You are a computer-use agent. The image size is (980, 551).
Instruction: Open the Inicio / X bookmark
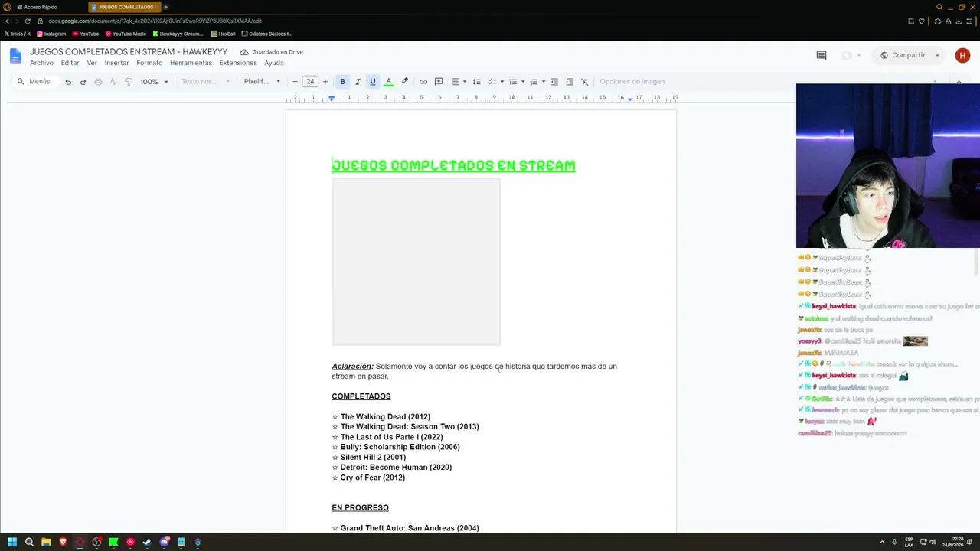(17, 34)
